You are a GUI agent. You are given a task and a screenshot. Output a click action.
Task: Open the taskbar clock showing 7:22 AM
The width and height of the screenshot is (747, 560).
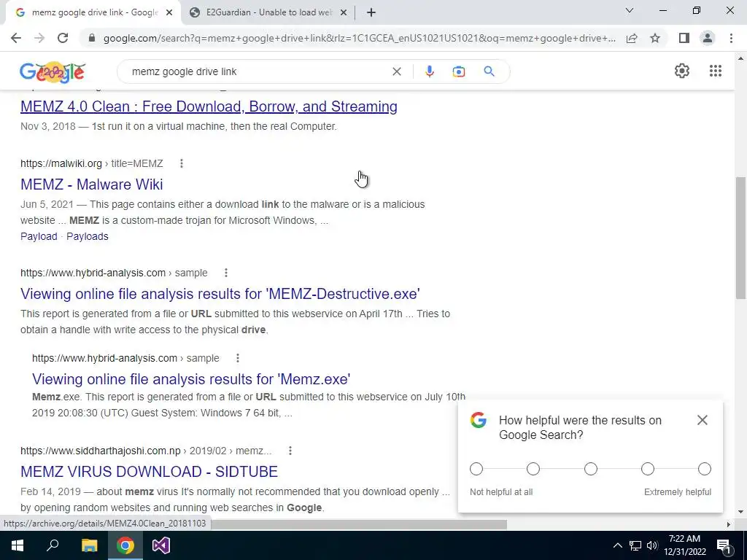(x=684, y=545)
